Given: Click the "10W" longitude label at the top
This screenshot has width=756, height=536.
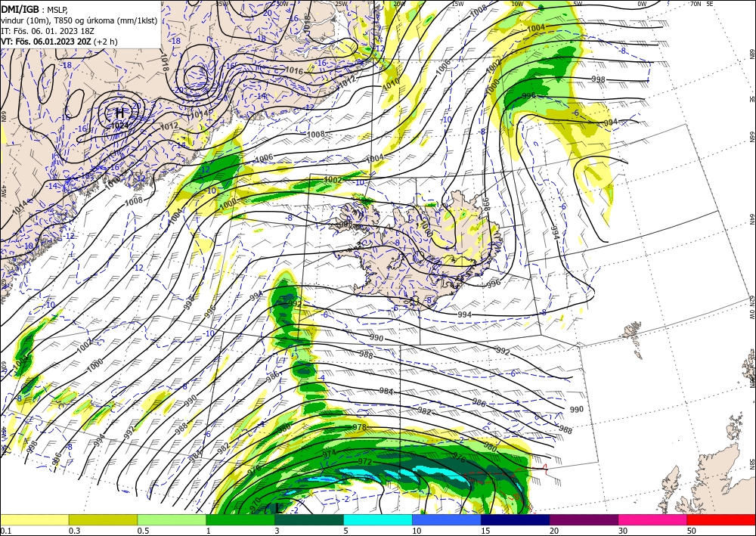Looking at the screenshot, I should point(517,4).
